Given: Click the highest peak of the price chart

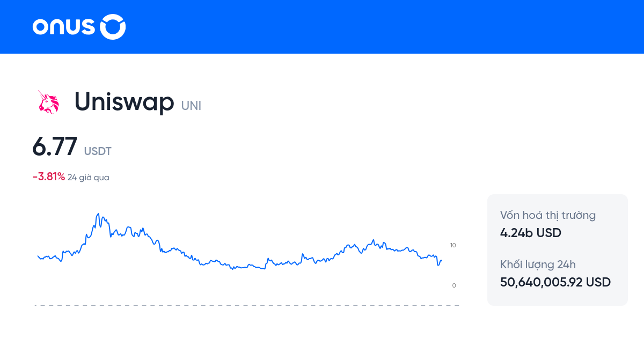Looking at the screenshot, I should 98,214.
